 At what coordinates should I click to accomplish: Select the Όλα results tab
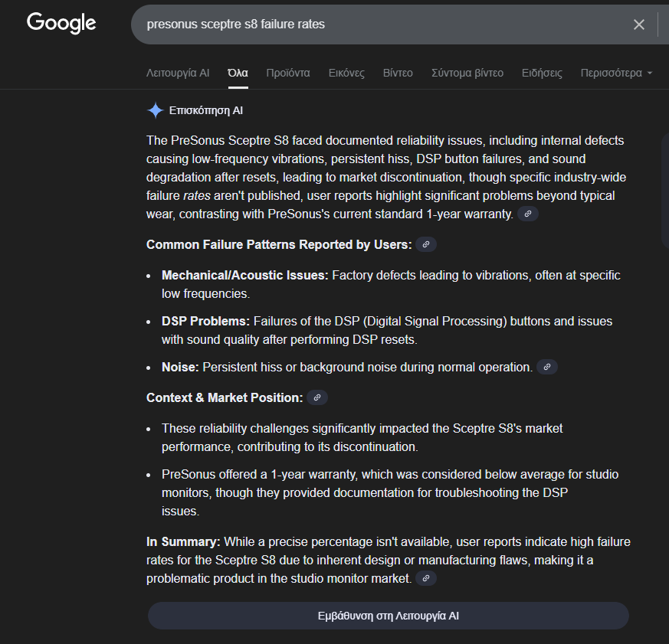[x=238, y=73]
